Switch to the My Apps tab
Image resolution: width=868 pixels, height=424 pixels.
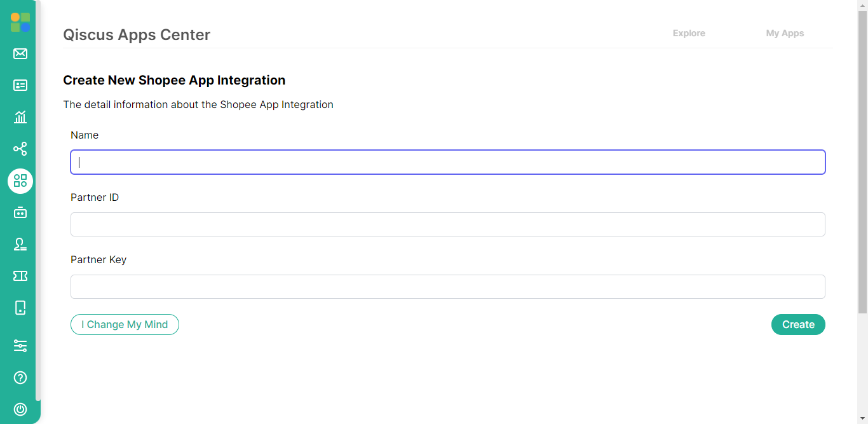pos(785,33)
